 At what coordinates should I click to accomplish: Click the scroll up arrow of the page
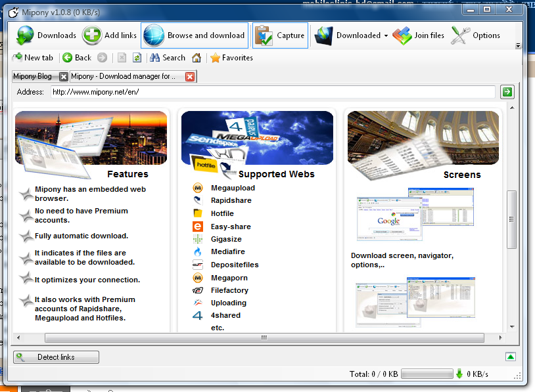[512, 108]
